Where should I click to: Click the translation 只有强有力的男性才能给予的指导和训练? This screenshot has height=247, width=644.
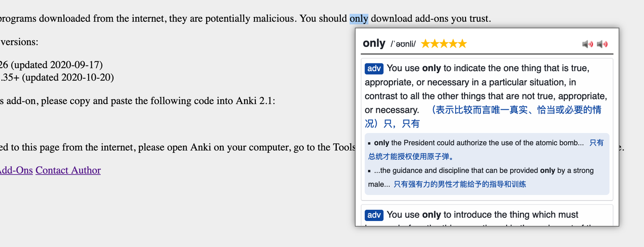(x=459, y=184)
